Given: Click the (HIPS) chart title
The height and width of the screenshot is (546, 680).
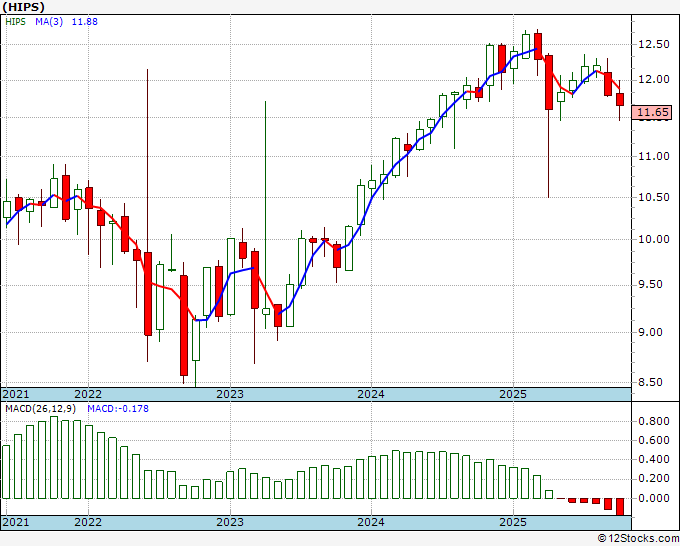Looking at the screenshot, I should (x=23, y=7).
